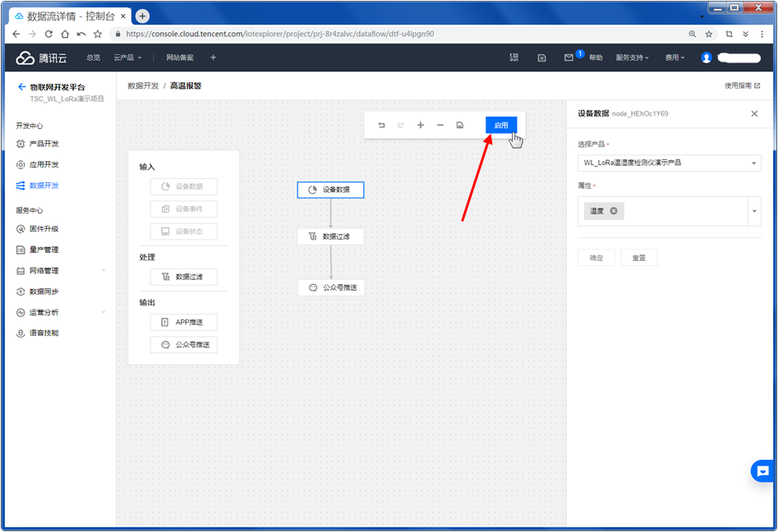Open 总览 in top navigation
This screenshot has height=532, width=778.
click(x=93, y=57)
